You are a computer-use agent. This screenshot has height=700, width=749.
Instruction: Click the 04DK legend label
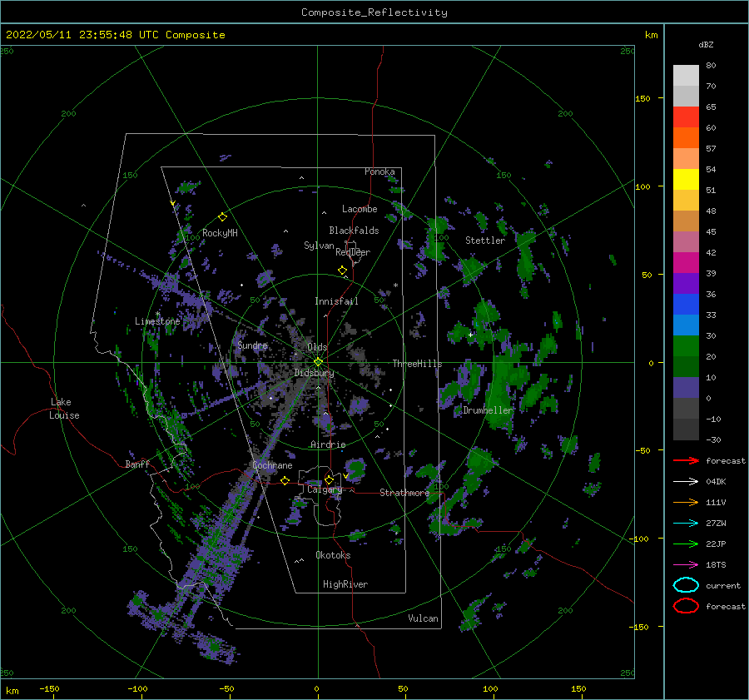(x=716, y=481)
